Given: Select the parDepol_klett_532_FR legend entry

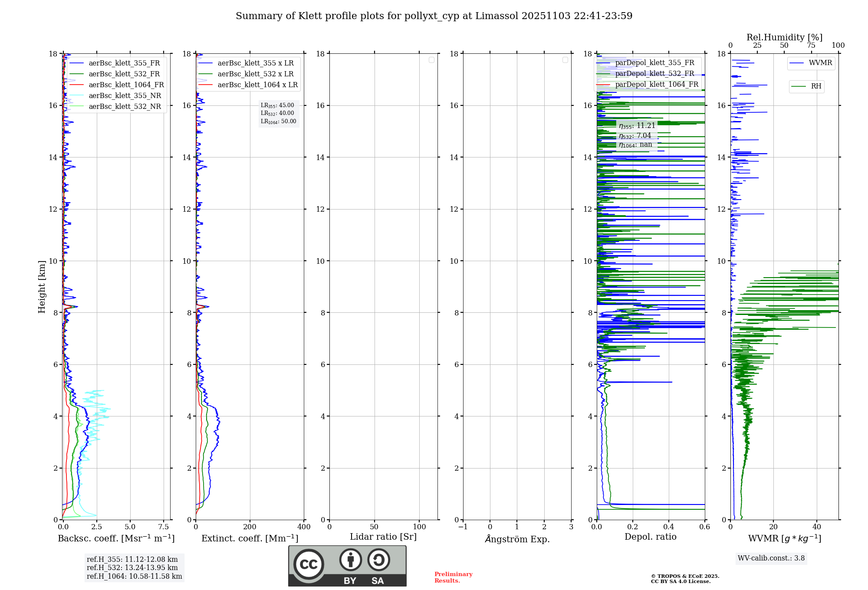Looking at the screenshot, I should tap(654, 74).
